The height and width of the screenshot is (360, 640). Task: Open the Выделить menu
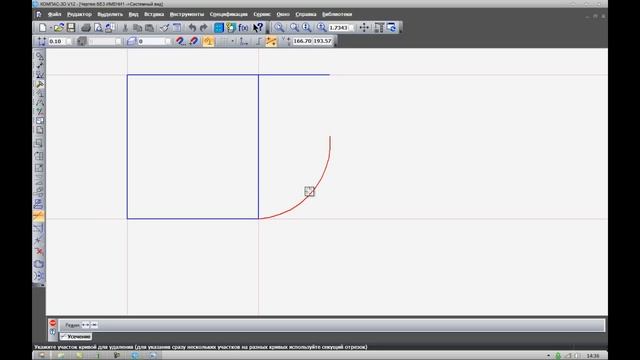coord(110,14)
